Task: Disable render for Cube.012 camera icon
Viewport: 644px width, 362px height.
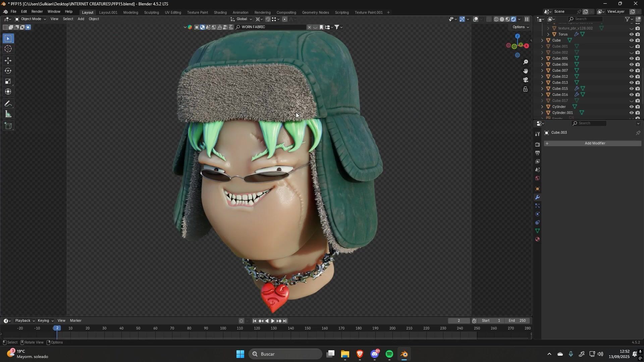Action: (638, 77)
